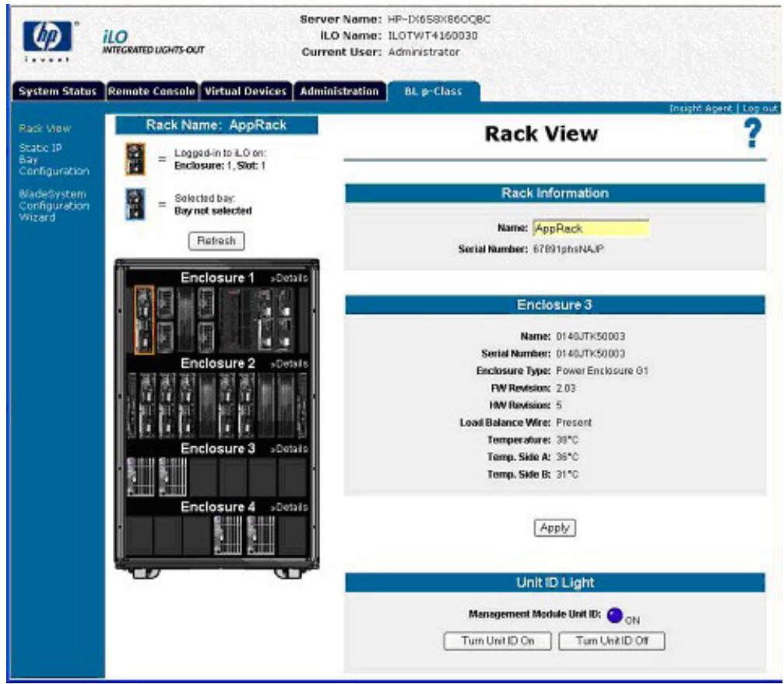
Task: Click the iLO Integrated Lights-Out logo
Action: point(153,42)
